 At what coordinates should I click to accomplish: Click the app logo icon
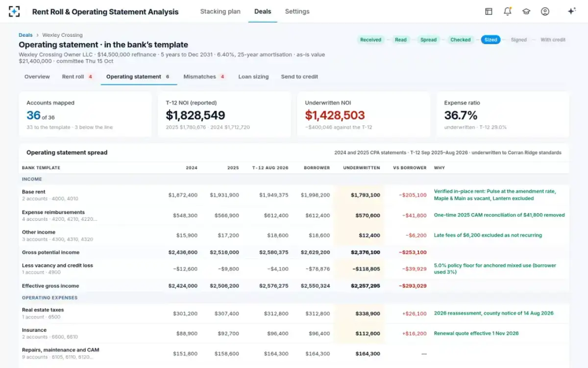tap(14, 11)
